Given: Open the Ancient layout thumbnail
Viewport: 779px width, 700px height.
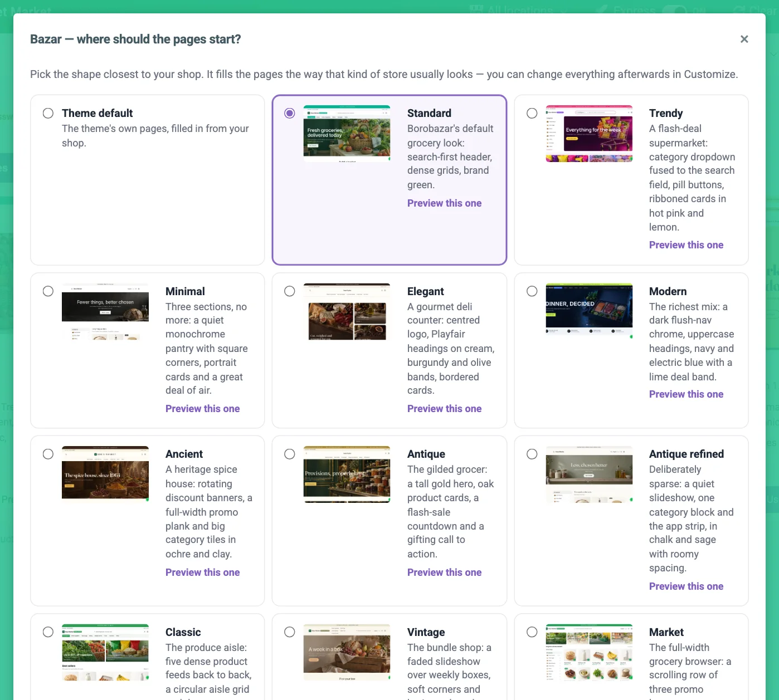Looking at the screenshot, I should [105, 474].
